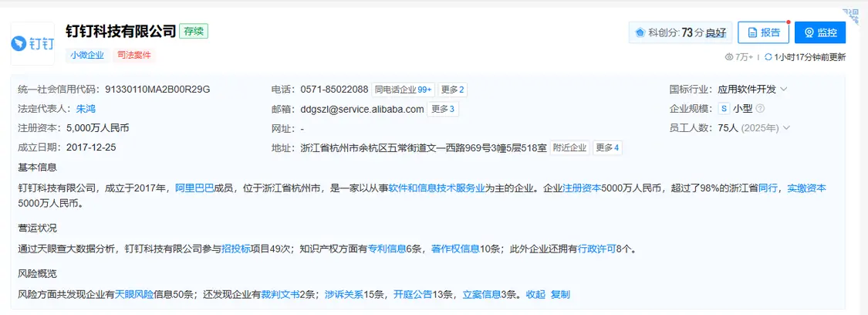
Task: Click the 风险概览 section heading
Action: [x=37, y=273]
